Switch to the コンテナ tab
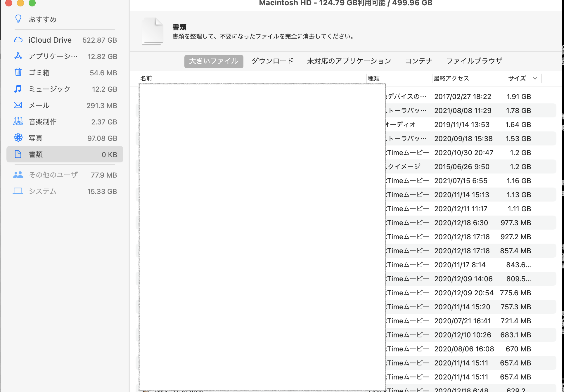This screenshot has width=564, height=392. point(418,61)
